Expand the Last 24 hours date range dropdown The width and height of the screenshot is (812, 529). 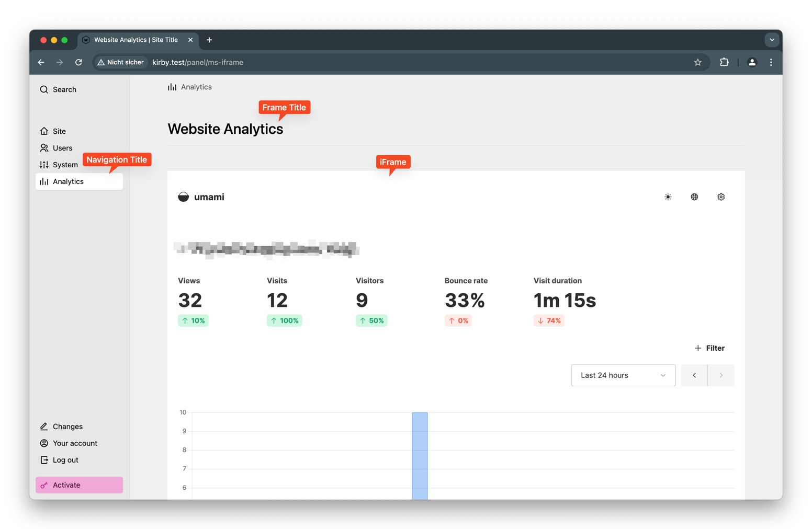(623, 375)
